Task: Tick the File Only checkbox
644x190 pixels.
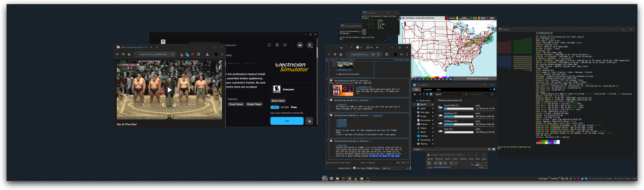Action: click(354, 168)
